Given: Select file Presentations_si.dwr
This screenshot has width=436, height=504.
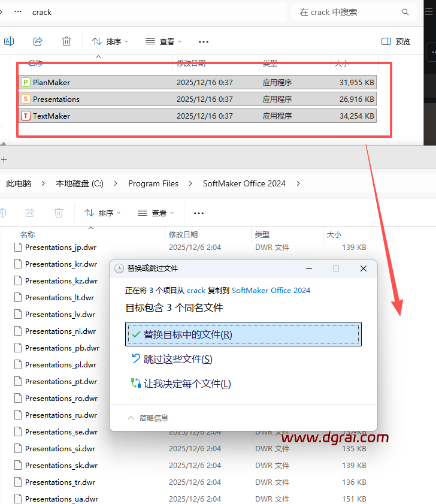Looking at the screenshot, I should pos(60,448).
